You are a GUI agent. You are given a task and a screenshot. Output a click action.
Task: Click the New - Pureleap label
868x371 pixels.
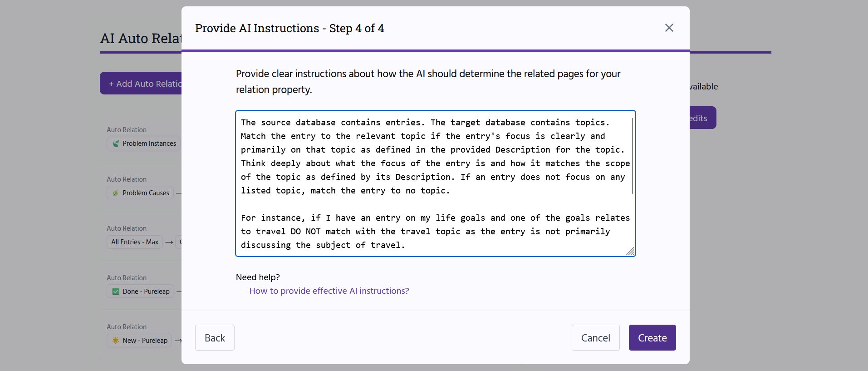(145, 341)
